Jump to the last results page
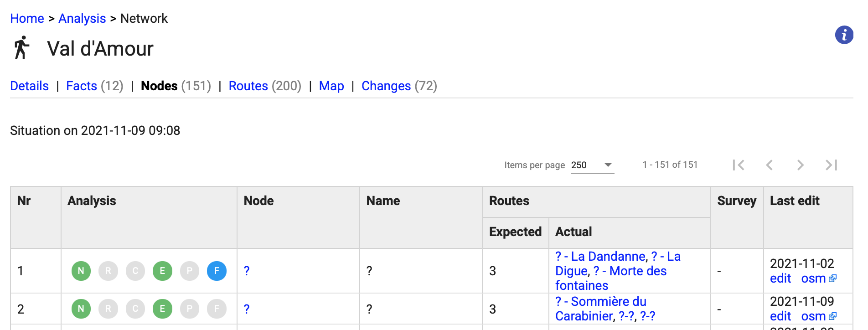The width and height of the screenshot is (868, 330). coord(831,165)
